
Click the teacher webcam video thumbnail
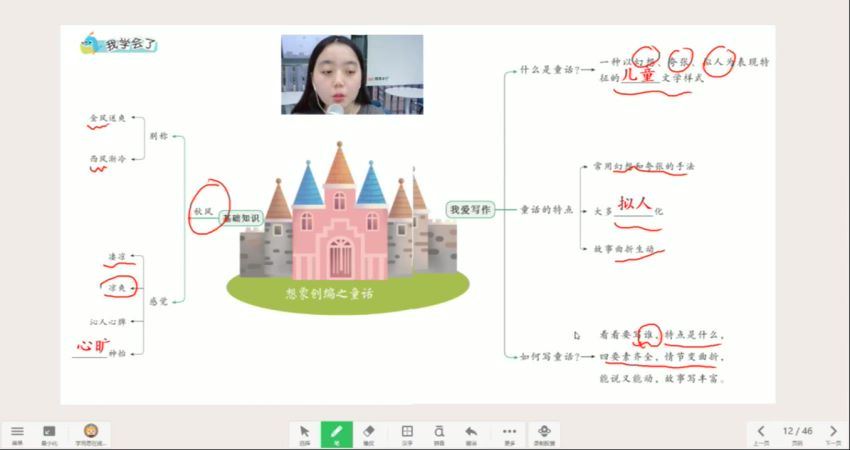[x=352, y=74]
